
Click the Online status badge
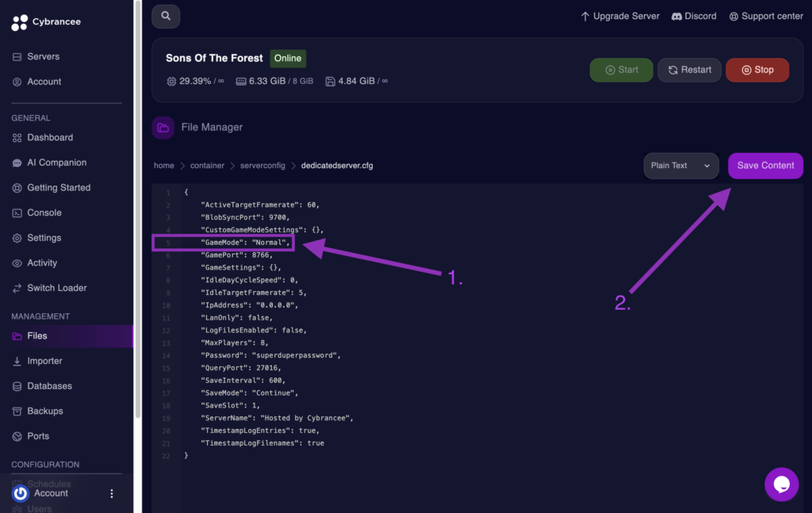(x=288, y=59)
